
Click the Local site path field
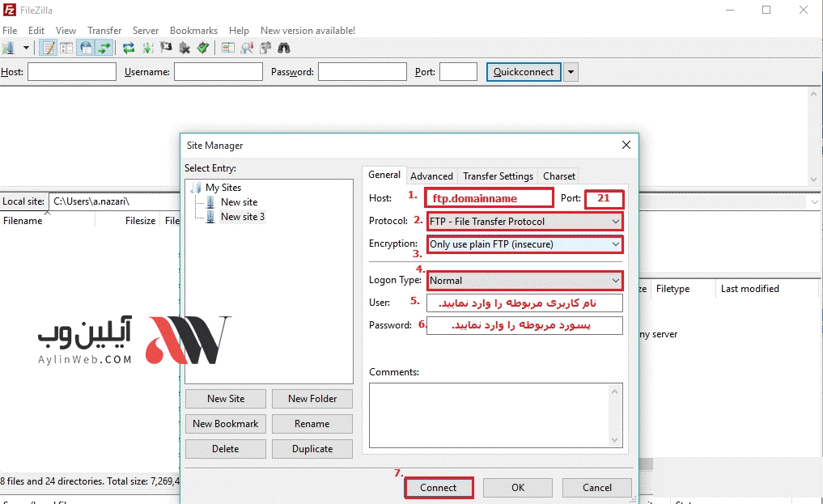114,201
